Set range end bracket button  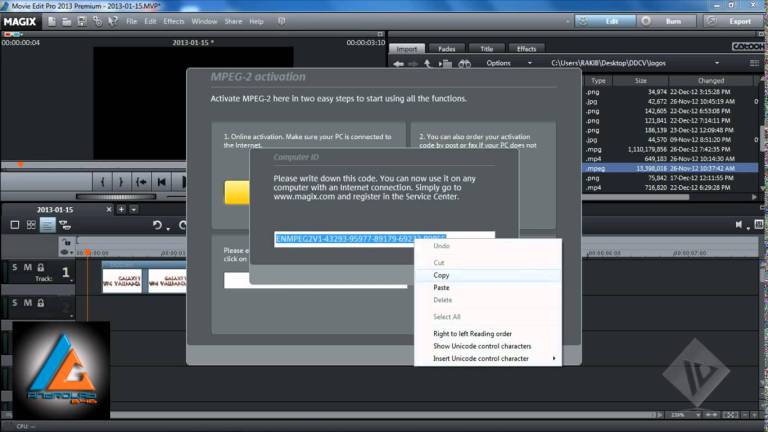(121, 182)
